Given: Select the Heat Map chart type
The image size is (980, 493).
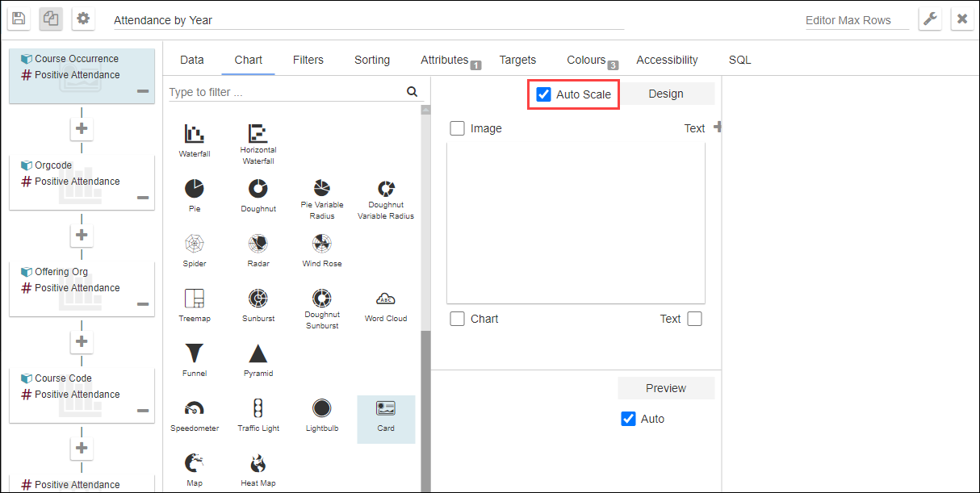Looking at the screenshot, I should point(258,463).
